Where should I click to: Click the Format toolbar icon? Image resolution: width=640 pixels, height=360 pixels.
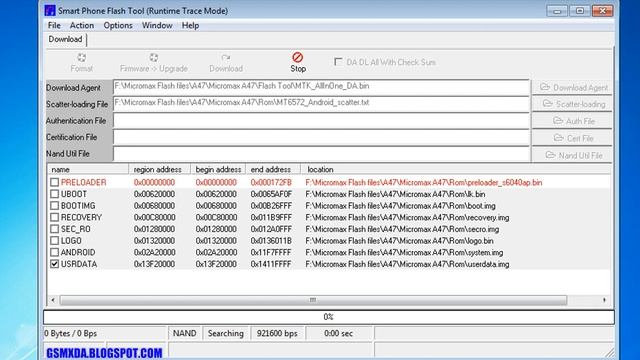coord(82,58)
